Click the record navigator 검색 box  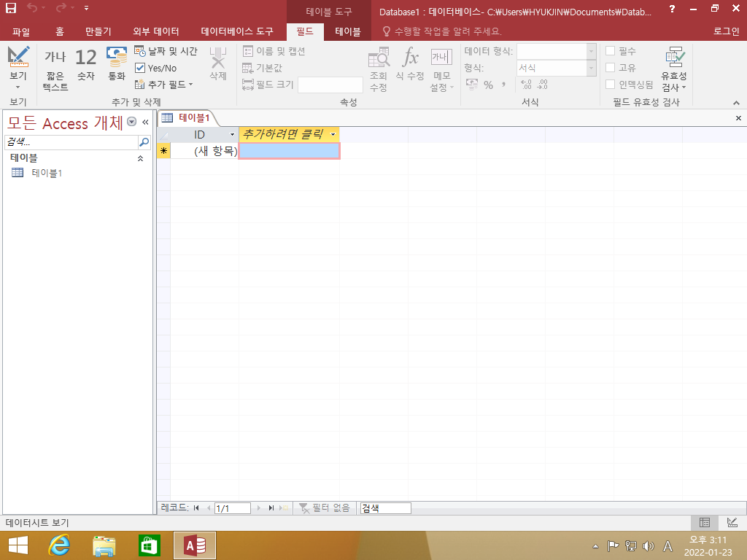385,508
